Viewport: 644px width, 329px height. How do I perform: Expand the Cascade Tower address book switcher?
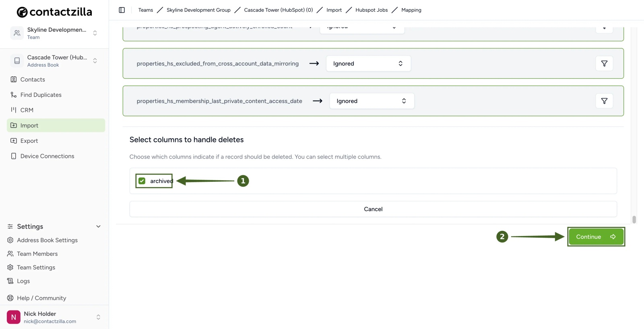click(x=95, y=61)
